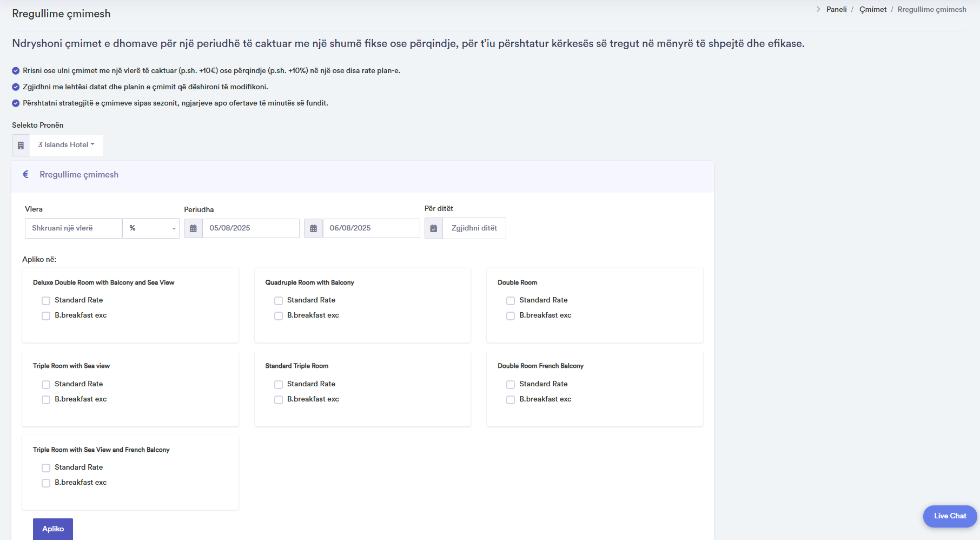Click 'Double Room French Balcony' card title
Image resolution: width=980 pixels, height=540 pixels.
tap(541, 366)
